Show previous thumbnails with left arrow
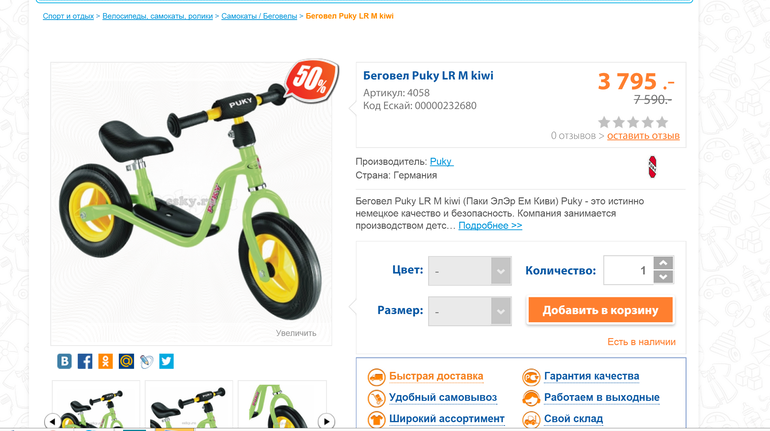This screenshot has width=770, height=431. [53, 421]
